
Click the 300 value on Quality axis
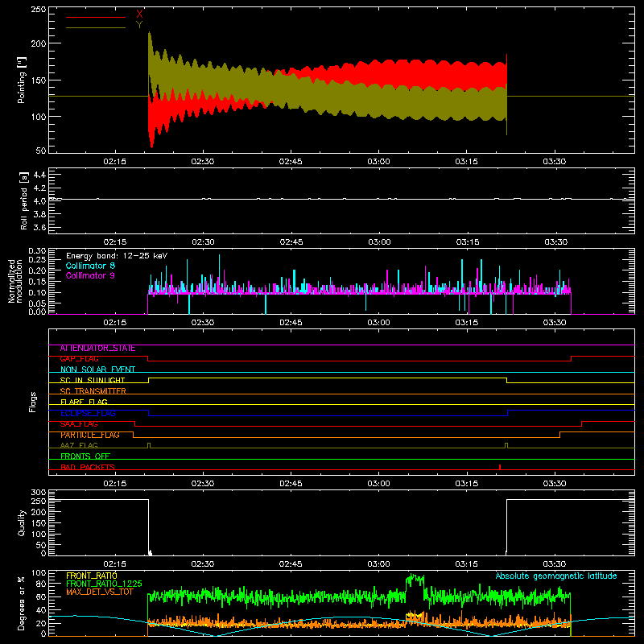(x=39, y=493)
